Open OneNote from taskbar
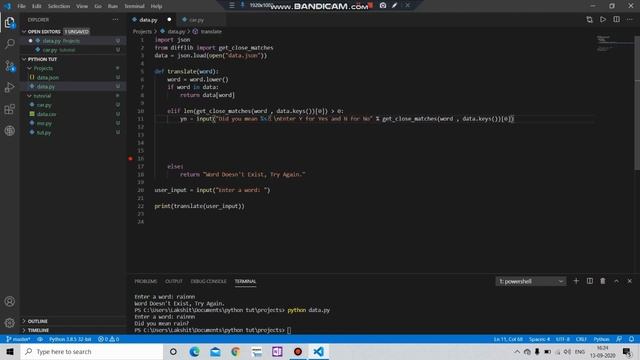This screenshot has width=640, height=360. [277, 351]
